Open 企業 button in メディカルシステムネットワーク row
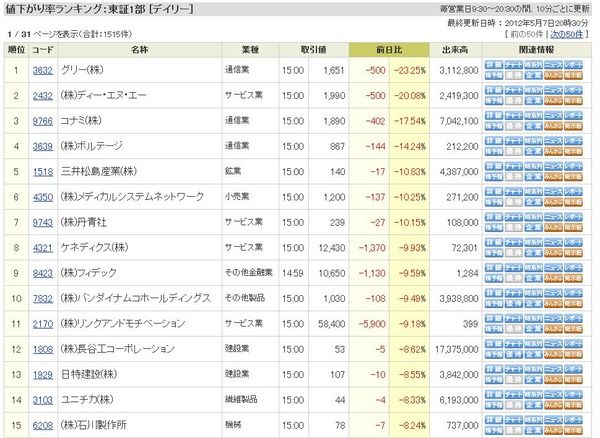 pos(533,202)
